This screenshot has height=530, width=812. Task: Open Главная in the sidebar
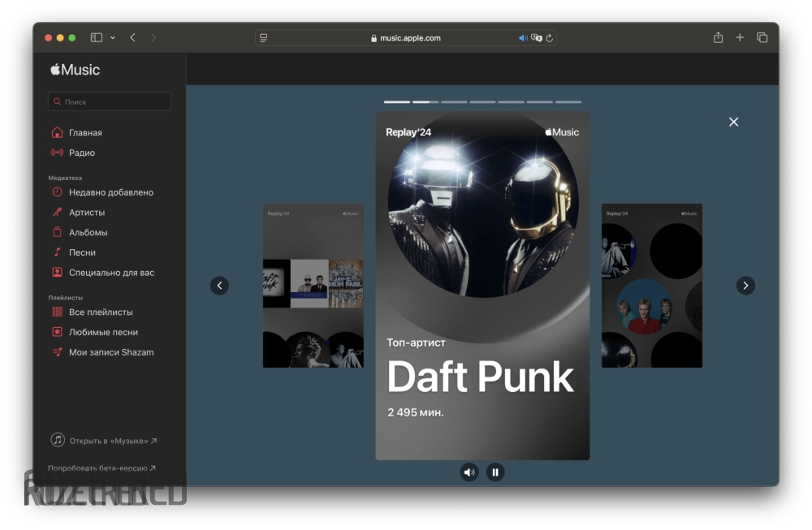pos(85,133)
